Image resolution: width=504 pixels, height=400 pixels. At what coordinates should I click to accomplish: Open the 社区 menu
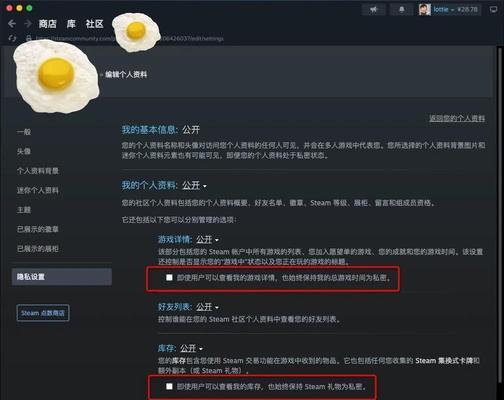(x=94, y=24)
